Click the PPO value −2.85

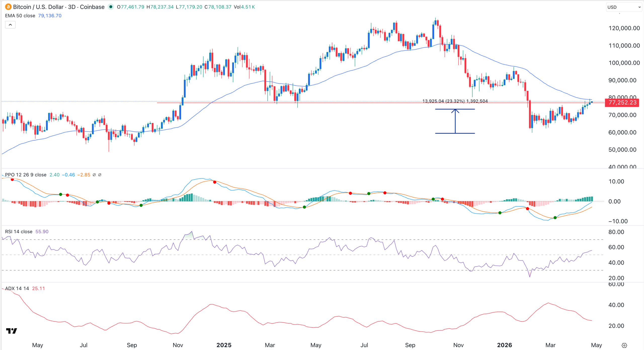[84, 175]
